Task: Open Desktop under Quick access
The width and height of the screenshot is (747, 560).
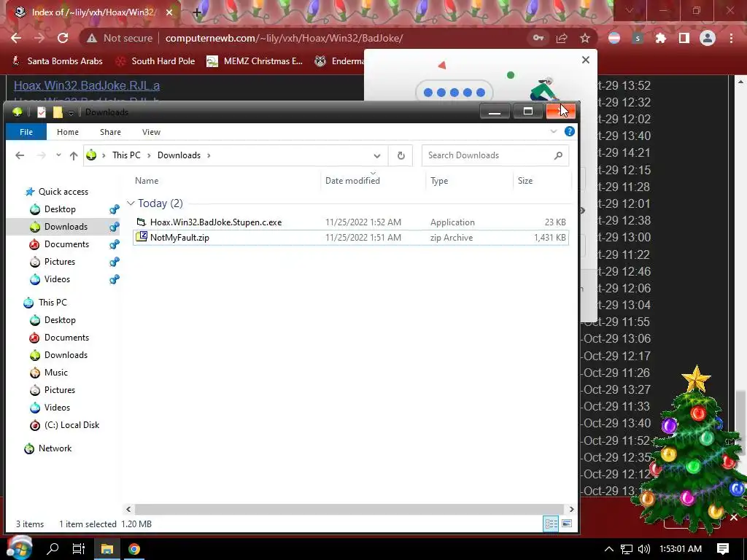Action: [x=60, y=209]
